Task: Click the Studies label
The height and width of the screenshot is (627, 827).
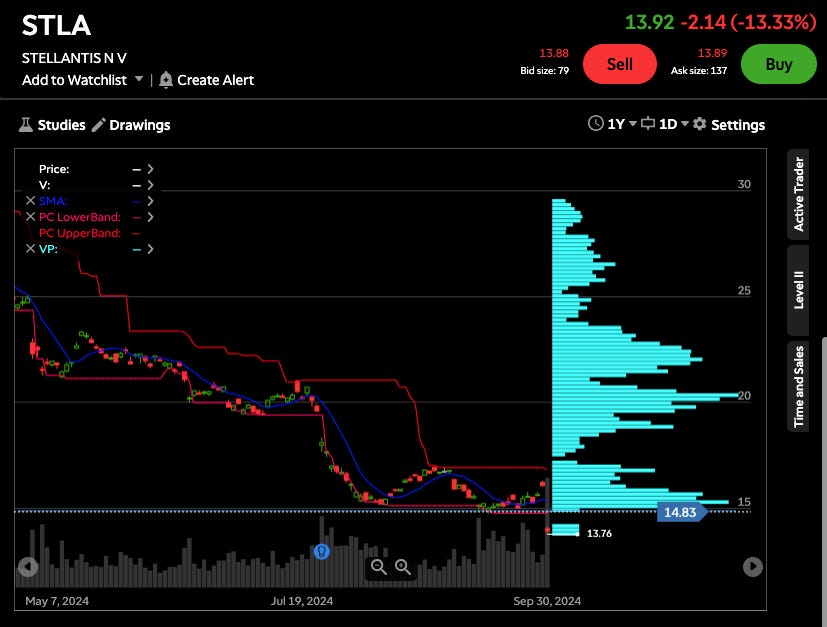Action: (x=61, y=125)
